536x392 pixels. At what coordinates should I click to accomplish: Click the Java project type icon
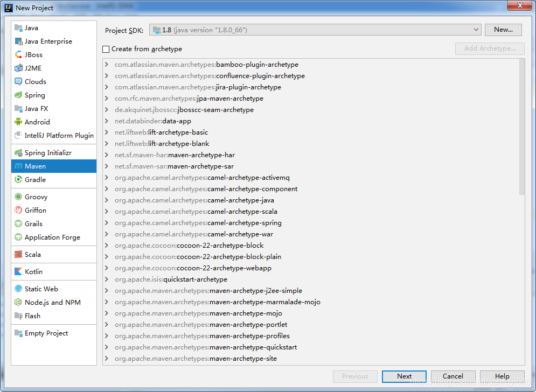pyautogui.click(x=18, y=27)
